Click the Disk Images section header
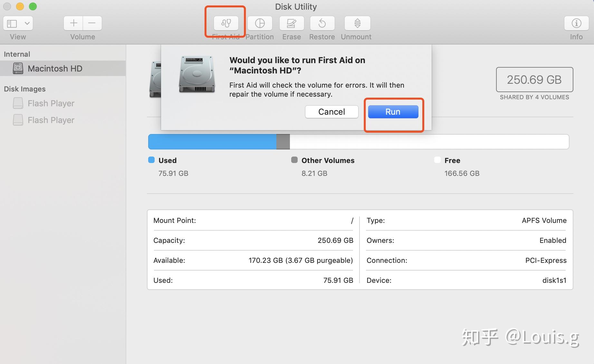594x364 pixels. [25, 89]
